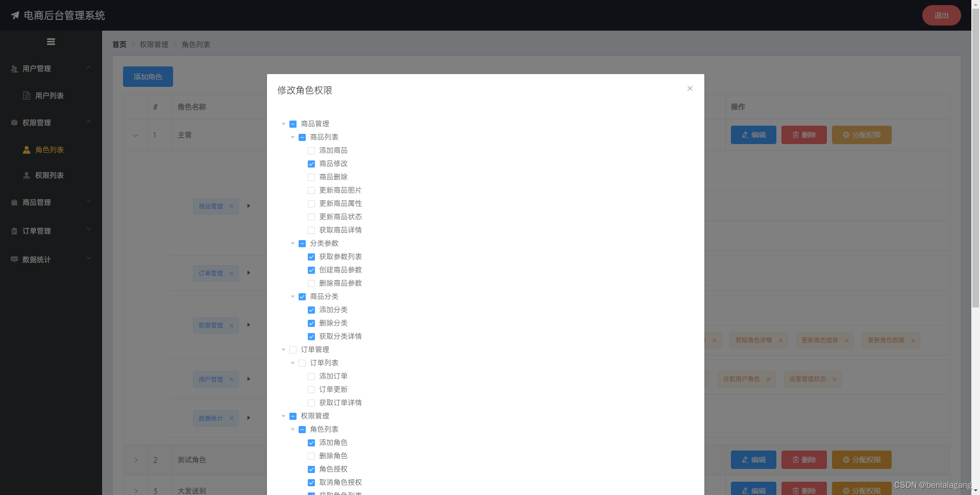Expand the 测试角色 role row

[136, 460]
